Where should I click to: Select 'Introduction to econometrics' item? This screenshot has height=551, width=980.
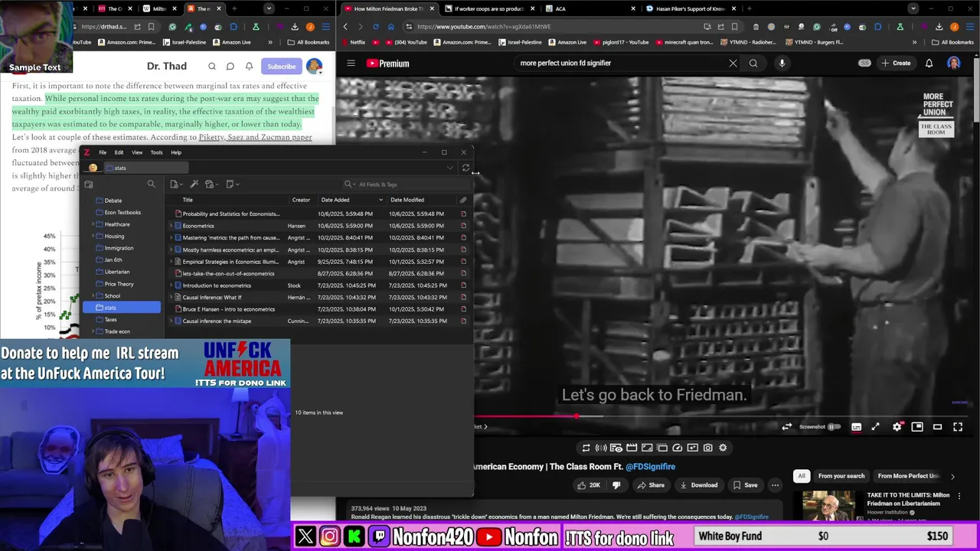click(x=217, y=285)
